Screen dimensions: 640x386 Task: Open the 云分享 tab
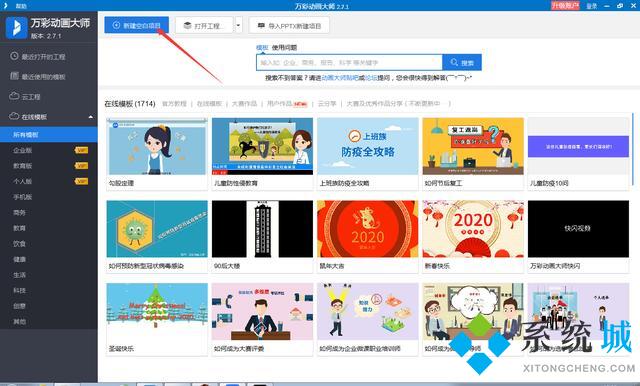tap(327, 104)
